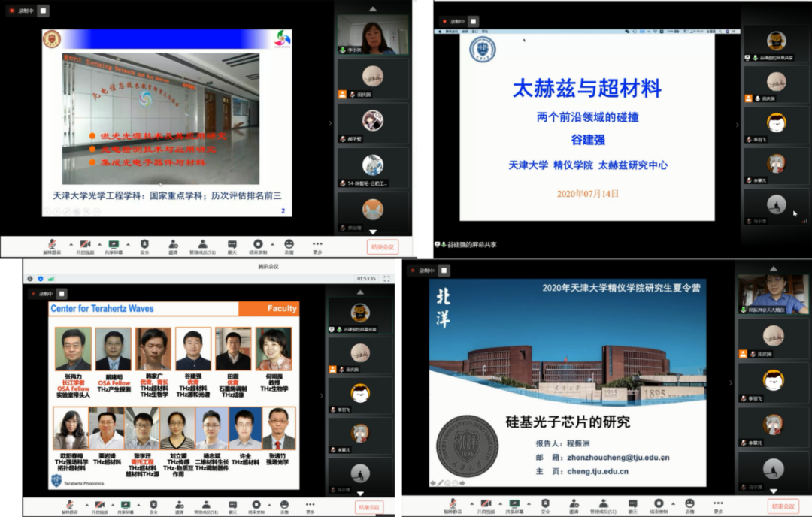
Task: Open Share Screen in the bottom-right meeting window
Action: [x=514, y=506]
